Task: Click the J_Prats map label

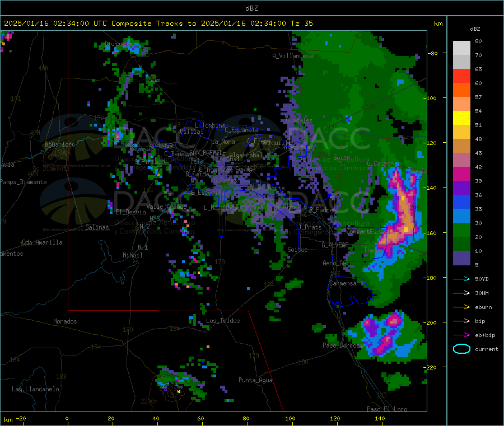Action: tap(310, 227)
